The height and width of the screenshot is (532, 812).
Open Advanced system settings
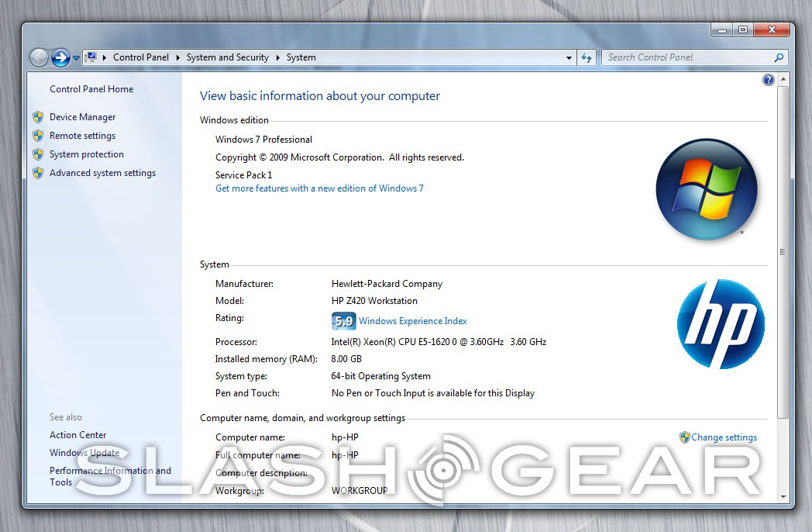click(x=102, y=173)
